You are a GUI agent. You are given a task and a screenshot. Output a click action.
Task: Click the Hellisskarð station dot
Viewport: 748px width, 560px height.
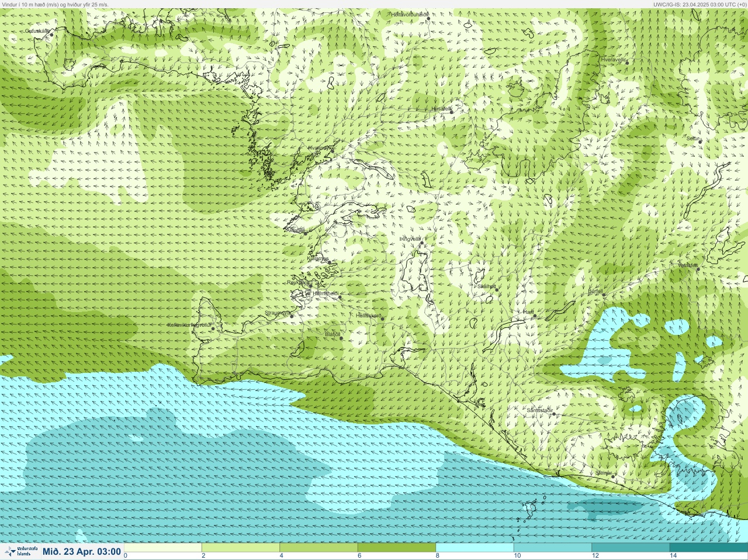coord(383,319)
